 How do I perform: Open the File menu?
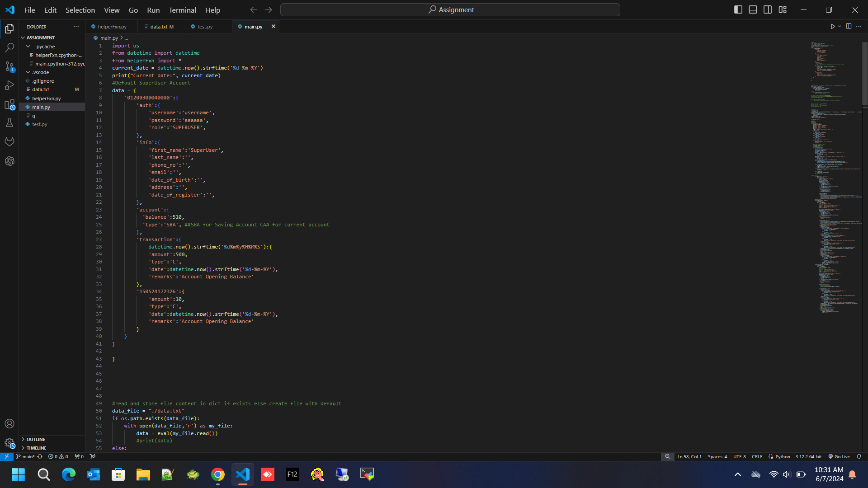[29, 10]
